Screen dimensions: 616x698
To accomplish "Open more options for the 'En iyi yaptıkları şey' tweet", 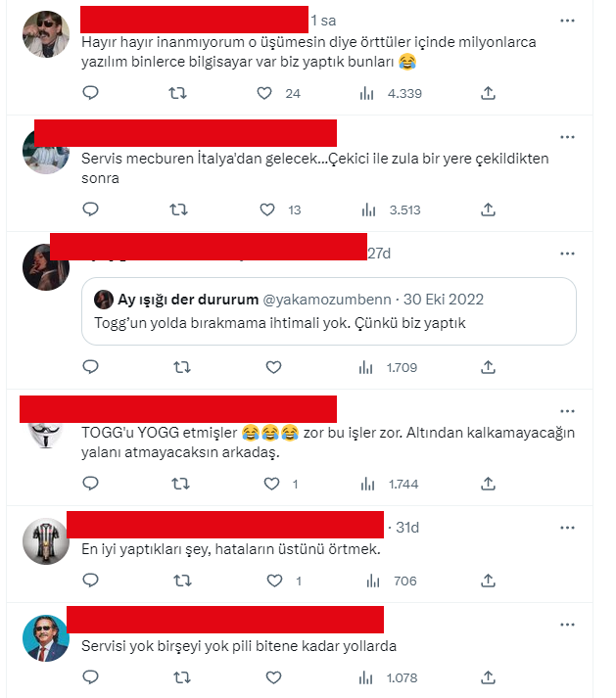I will coord(567,528).
